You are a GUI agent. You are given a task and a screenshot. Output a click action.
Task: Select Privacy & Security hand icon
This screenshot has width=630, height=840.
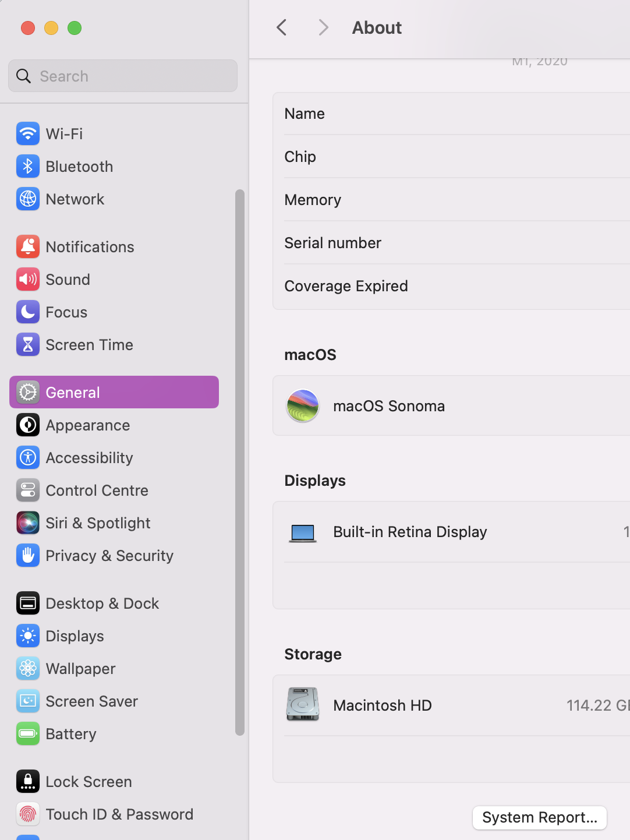(28, 556)
